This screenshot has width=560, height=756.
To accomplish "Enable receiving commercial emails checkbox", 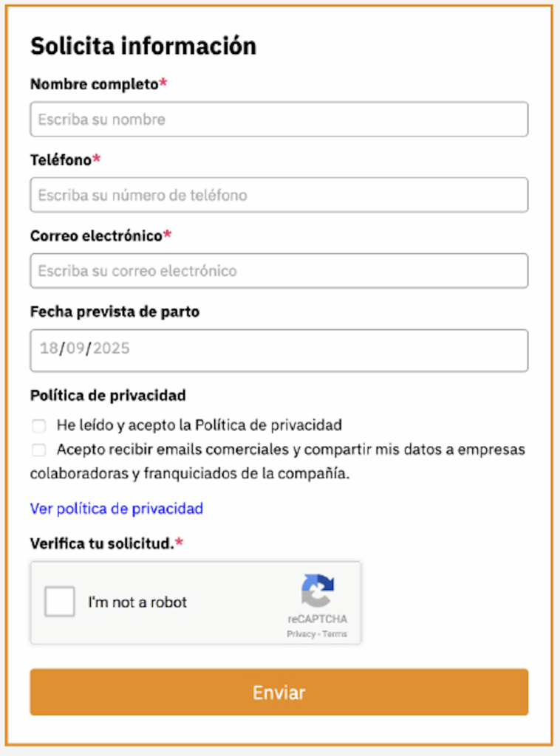I will (x=38, y=450).
